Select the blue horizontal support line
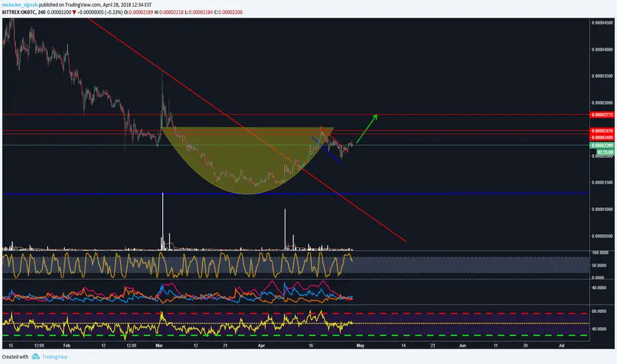The height and width of the screenshot is (364, 617). [295, 193]
